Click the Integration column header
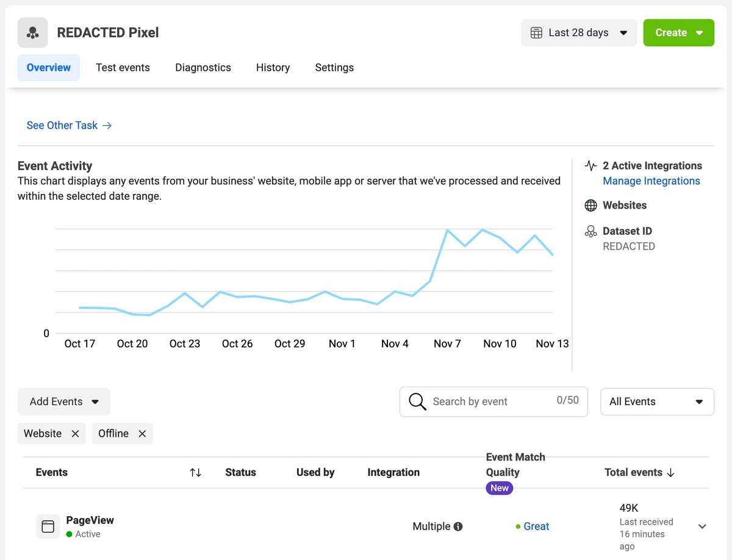 (393, 472)
